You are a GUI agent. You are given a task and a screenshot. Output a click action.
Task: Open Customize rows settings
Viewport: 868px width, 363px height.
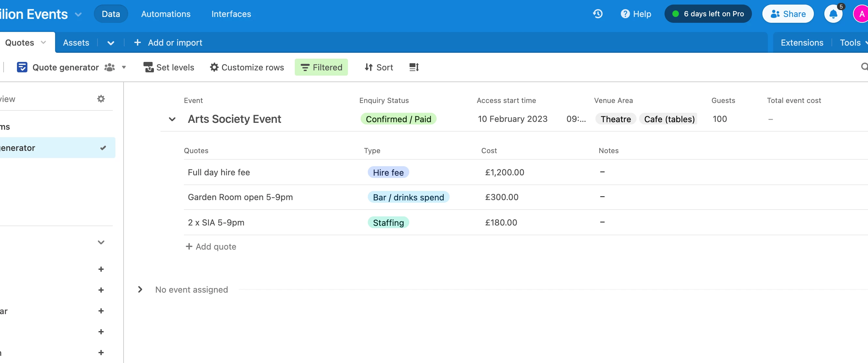247,67
